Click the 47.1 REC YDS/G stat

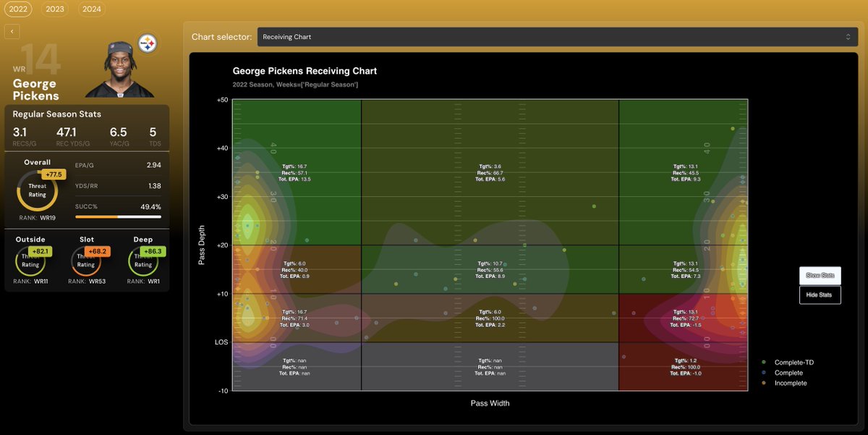72,136
